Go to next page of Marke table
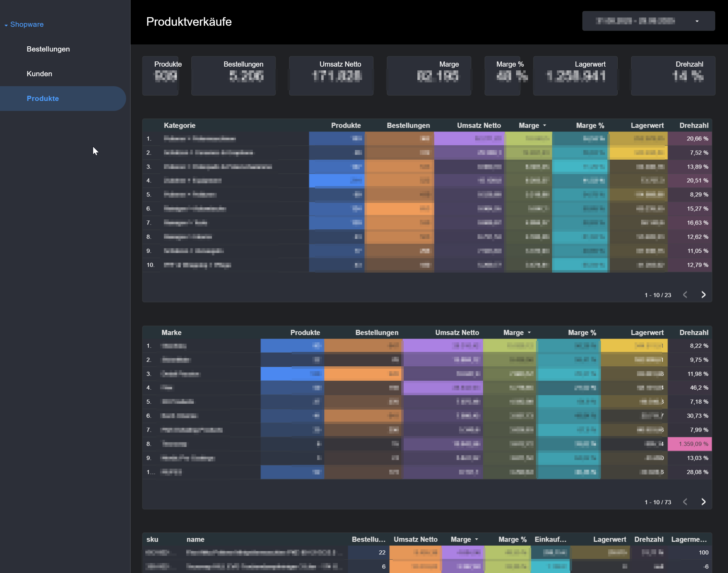Screen dimensions: 728x573 click(x=703, y=502)
